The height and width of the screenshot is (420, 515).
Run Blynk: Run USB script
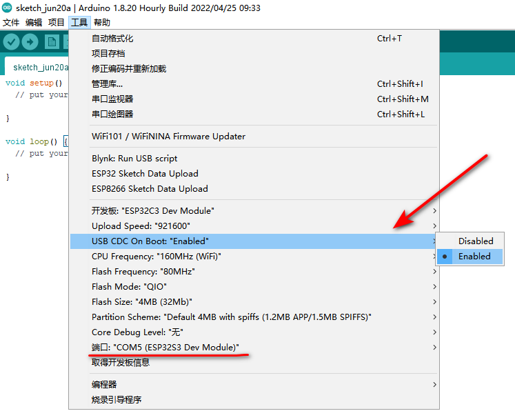[x=254, y=159]
